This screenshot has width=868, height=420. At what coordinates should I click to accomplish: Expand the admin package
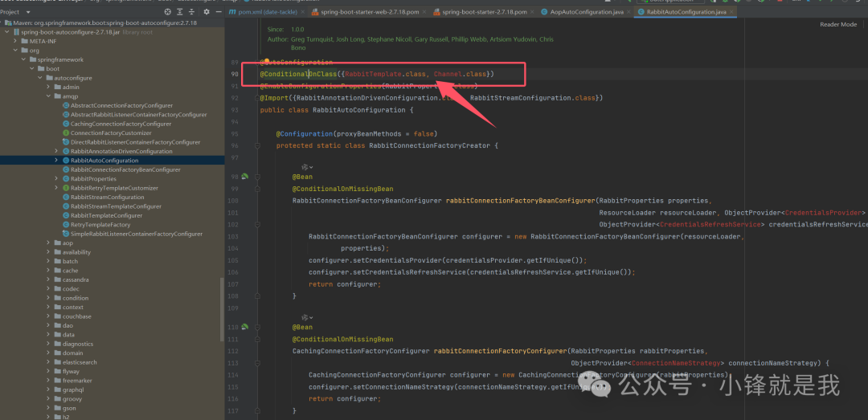click(x=48, y=88)
